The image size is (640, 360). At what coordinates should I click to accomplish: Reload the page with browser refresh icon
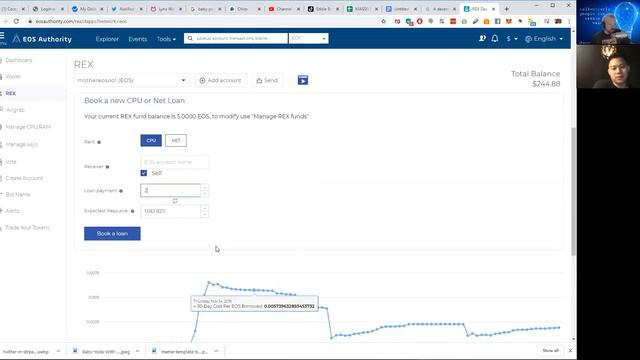[x=16, y=21]
